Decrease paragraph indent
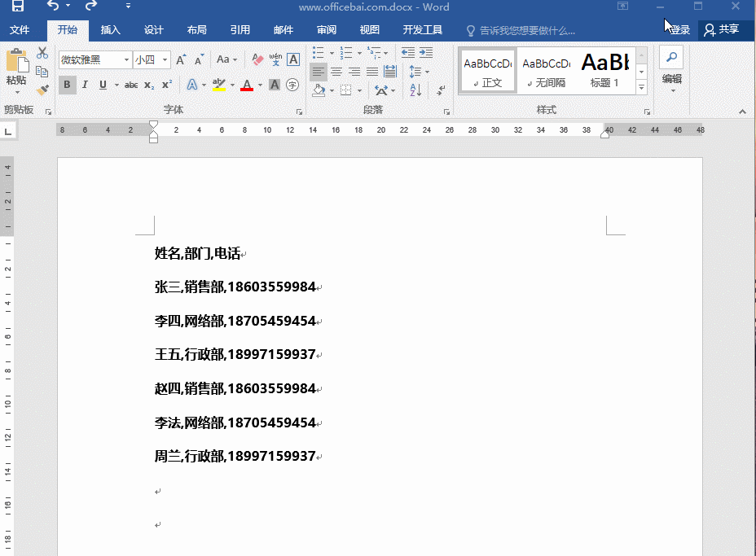Viewport: 756px width, 556px height. click(408, 53)
